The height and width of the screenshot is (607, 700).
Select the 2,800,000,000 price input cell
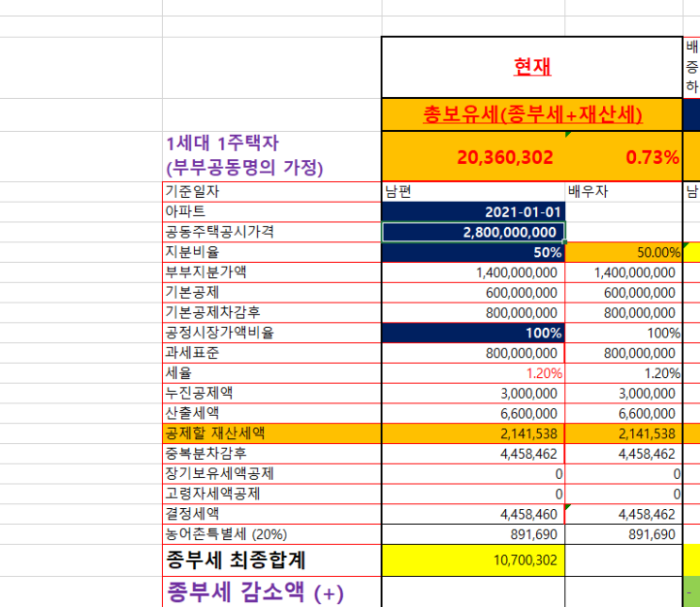point(474,232)
